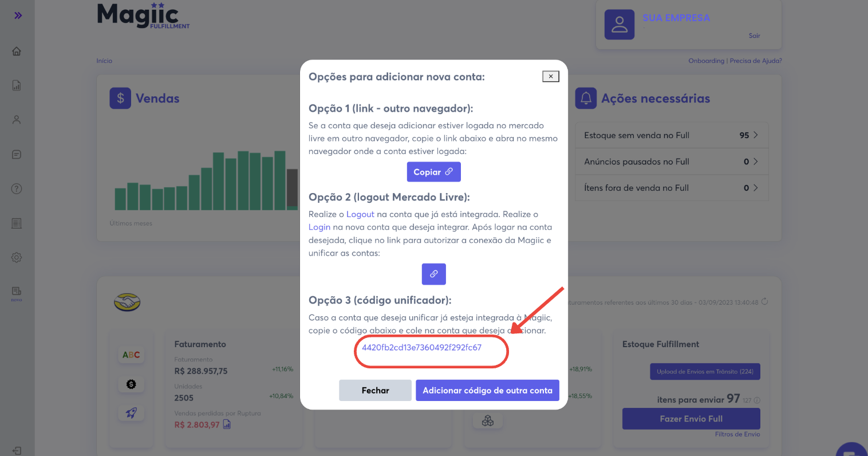Click the Fazer Envio Full button
868x456 pixels.
point(691,419)
